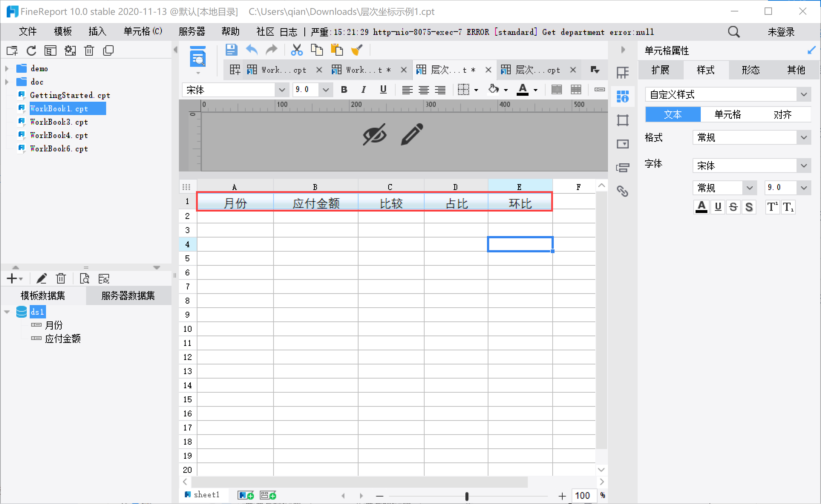Open the 服务器 menu
This screenshot has height=504, width=821.
click(192, 32)
